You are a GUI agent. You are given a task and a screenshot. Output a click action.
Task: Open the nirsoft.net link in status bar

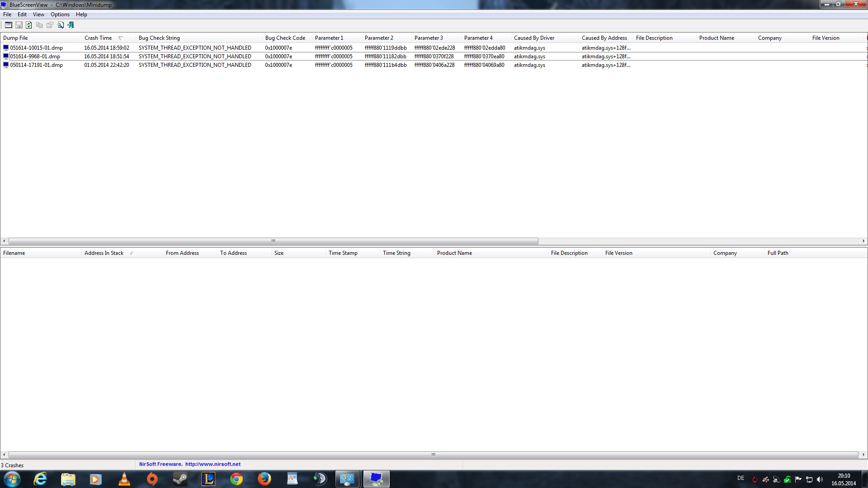click(x=212, y=464)
